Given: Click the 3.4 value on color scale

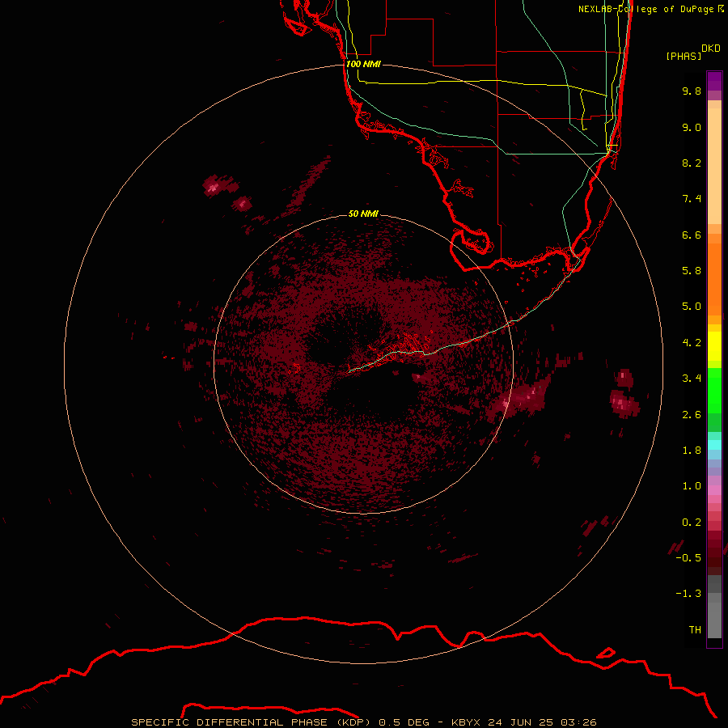Looking at the screenshot, I should (x=692, y=379).
